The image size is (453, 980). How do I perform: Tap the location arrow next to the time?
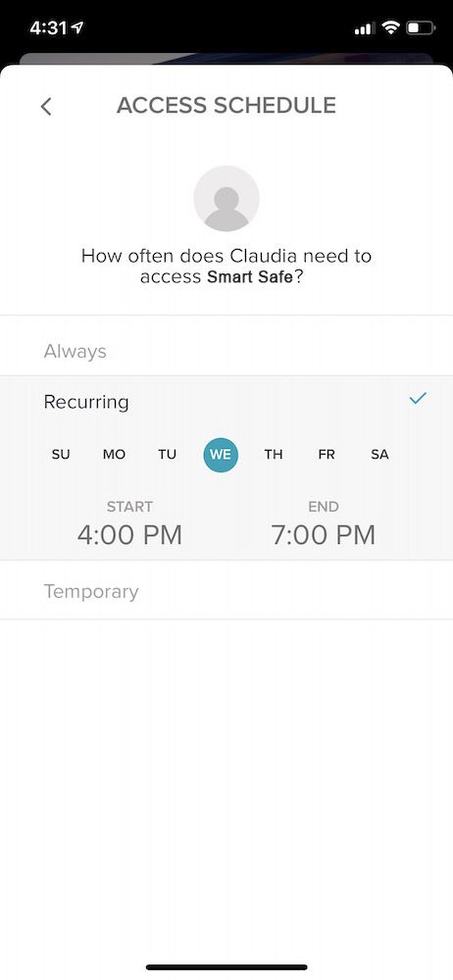click(x=77, y=27)
